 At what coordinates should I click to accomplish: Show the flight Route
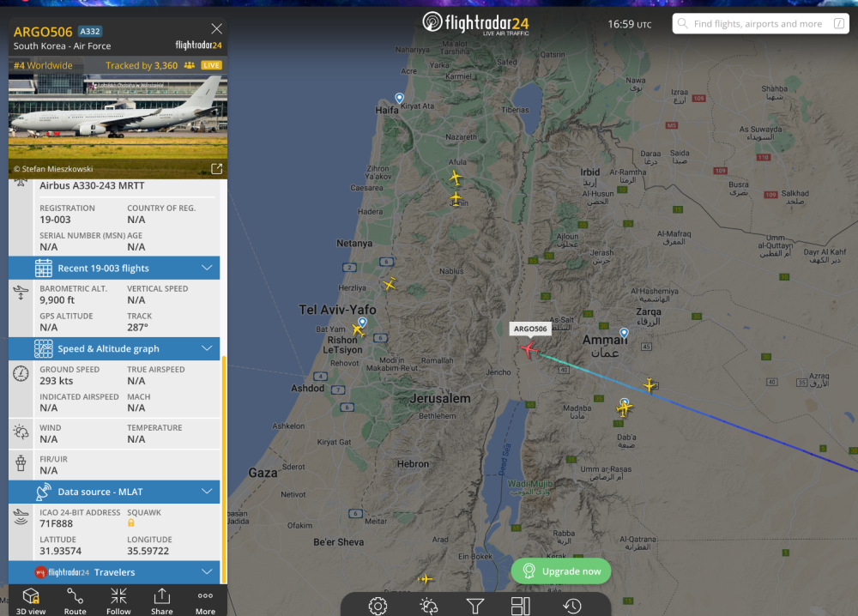pyautogui.click(x=75, y=601)
